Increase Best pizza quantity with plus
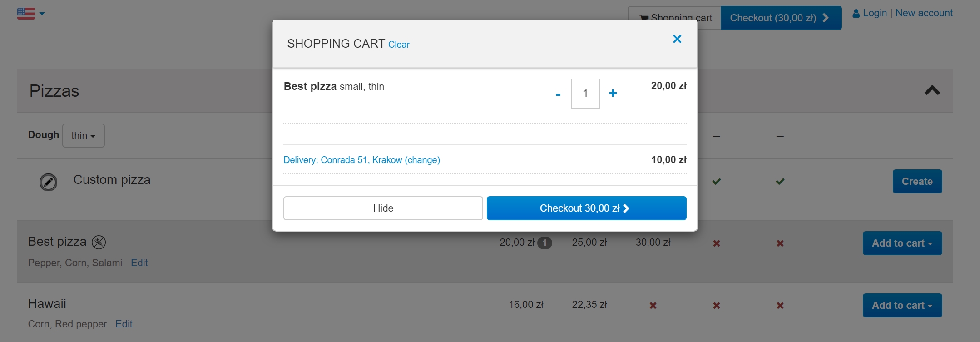The height and width of the screenshot is (342, 980). point(613,93)
